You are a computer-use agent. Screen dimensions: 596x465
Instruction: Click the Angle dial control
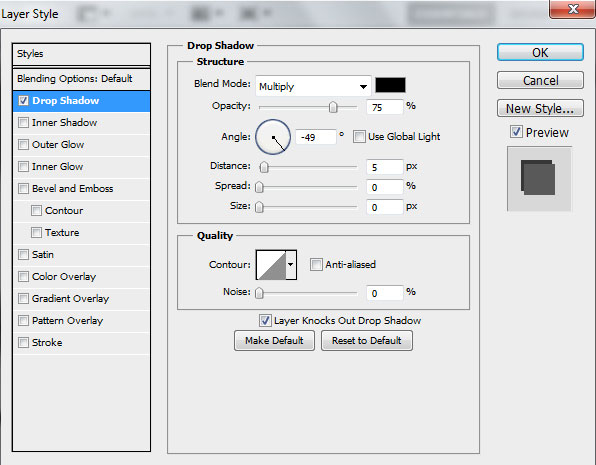273,137
